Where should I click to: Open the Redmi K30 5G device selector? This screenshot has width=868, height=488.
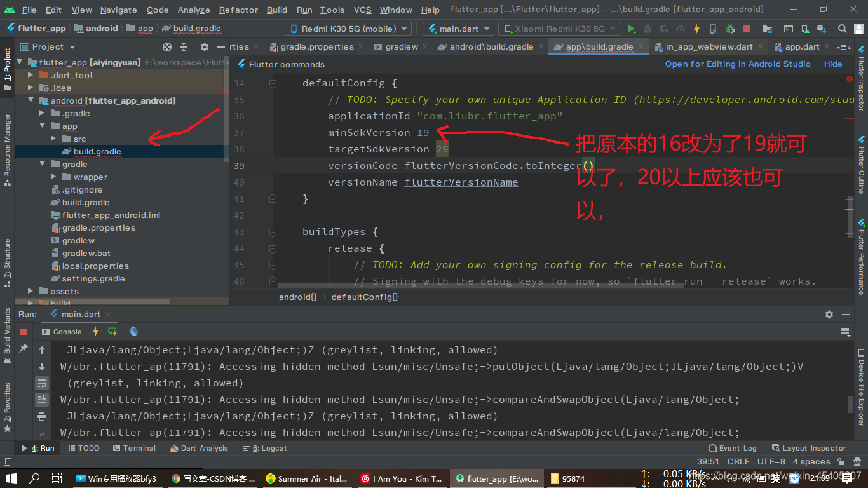348,29
